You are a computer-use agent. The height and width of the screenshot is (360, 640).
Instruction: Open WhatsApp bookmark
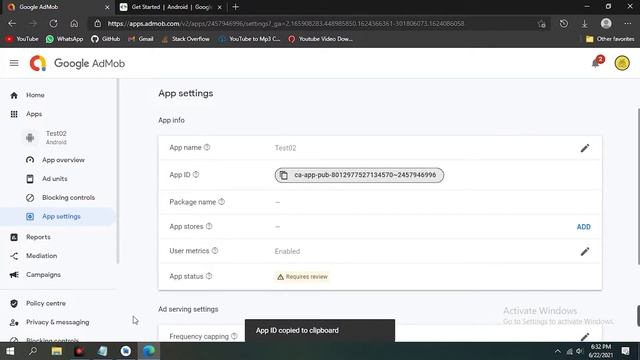[x=64, y=39]
